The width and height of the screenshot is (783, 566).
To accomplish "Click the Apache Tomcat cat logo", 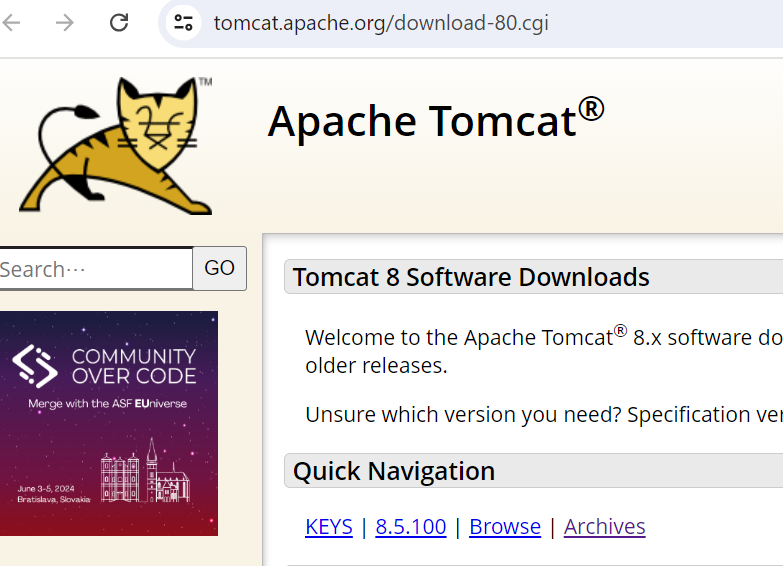I will coord(115,146).
